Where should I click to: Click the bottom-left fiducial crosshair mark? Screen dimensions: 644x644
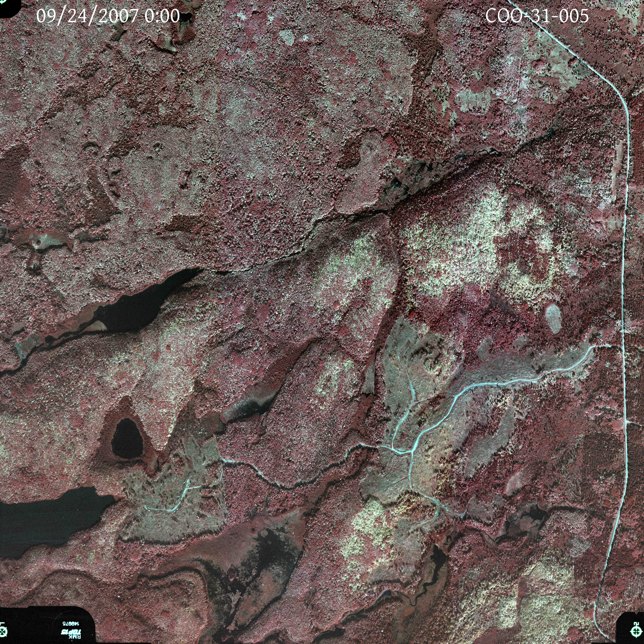(2, 632)
